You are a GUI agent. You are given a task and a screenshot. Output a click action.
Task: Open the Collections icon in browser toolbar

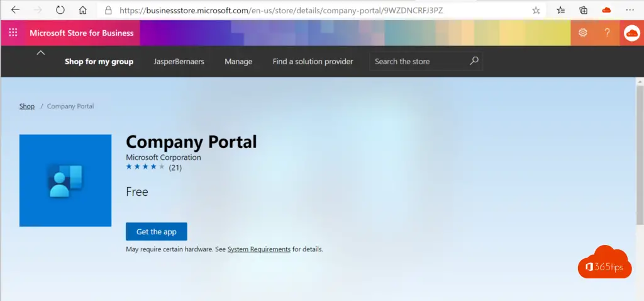[x=583, y=10]
